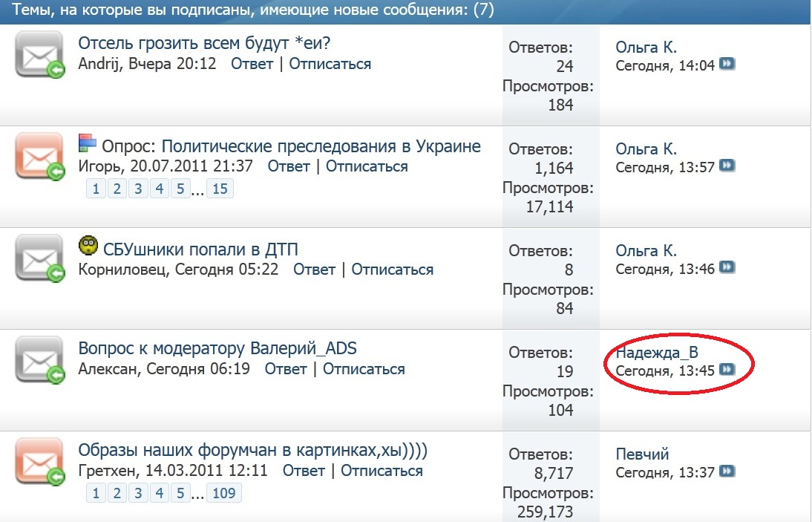This screenshot has height=522, width=812.
Task: Open last post arrow next to 13:45
Action: [727, 369]
